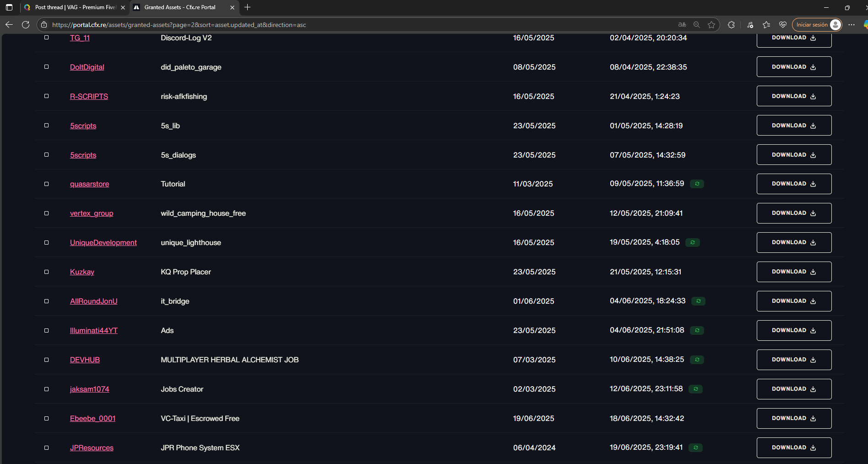The height and width of the screenshot is (464, 868).
Task: Tick the it_bridge row checkbox
Action: pyautogui.click(x=46, y=301)
